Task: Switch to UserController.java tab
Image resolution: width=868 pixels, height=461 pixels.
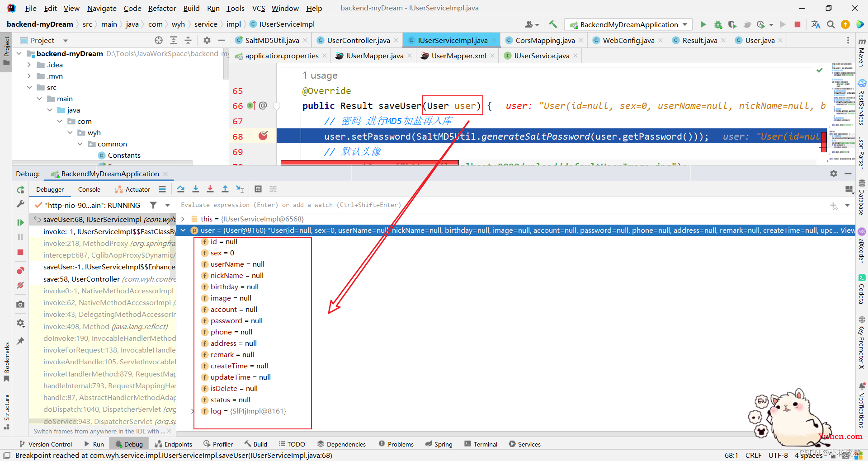Action: (358, 40)
